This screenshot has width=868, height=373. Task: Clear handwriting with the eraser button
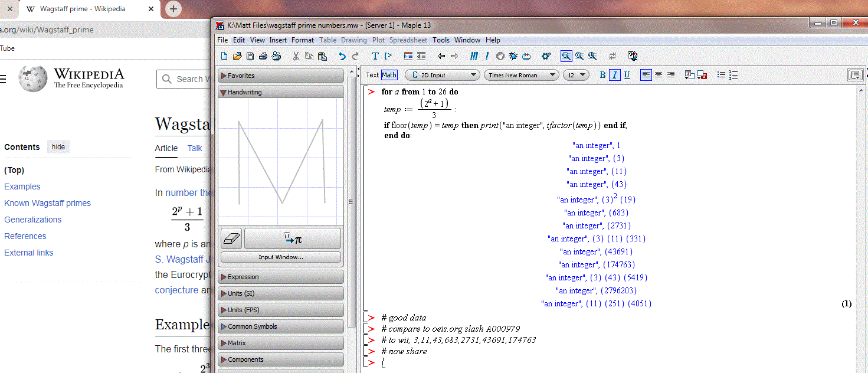pos(231,238)
